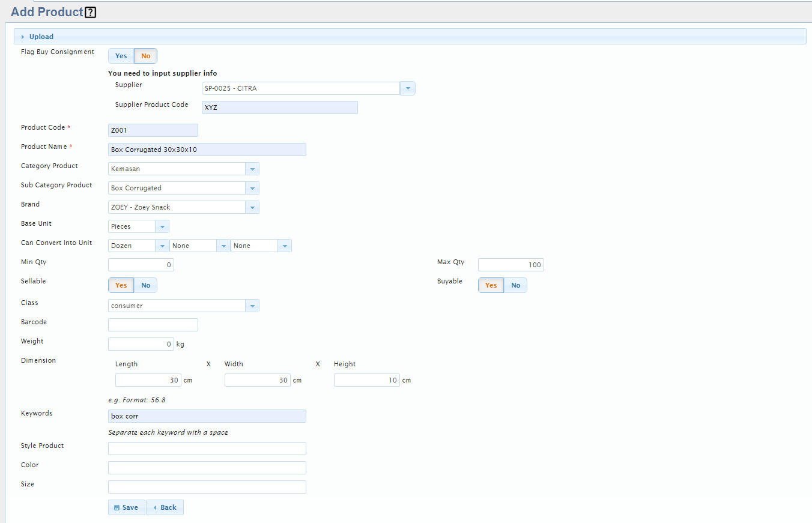Click the Style Product input field
The image size is (812, 523).
[x=207, y=449]
